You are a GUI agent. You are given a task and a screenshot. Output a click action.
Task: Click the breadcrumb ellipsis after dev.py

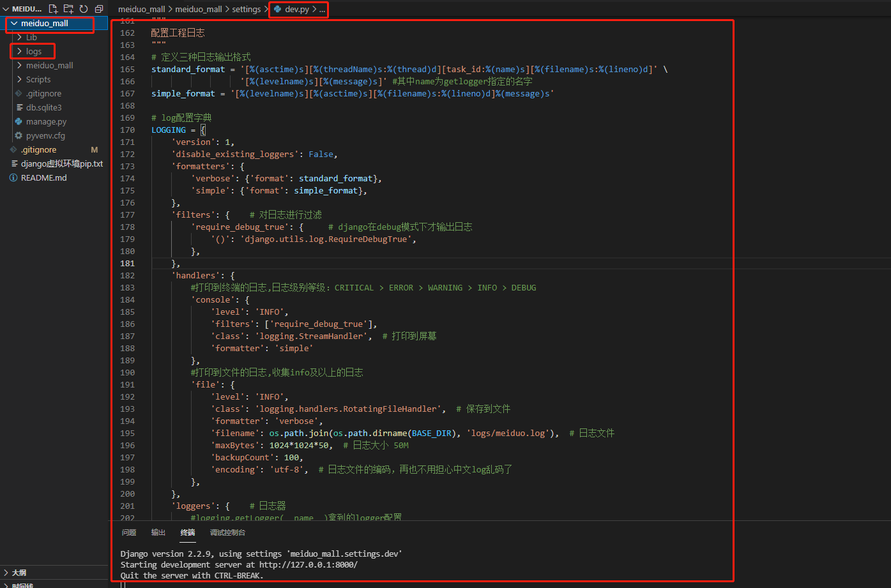coord(322,10)
